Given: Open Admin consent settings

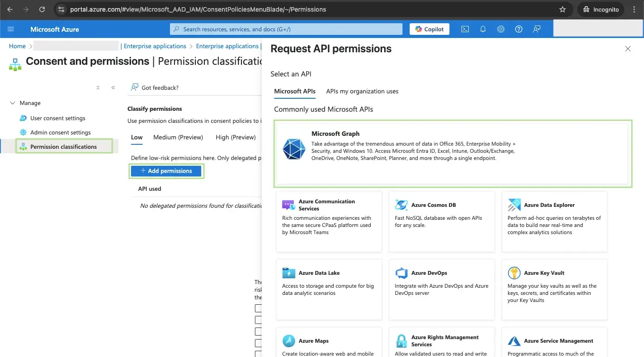Looking at the screenshot, I should [60, 133].
